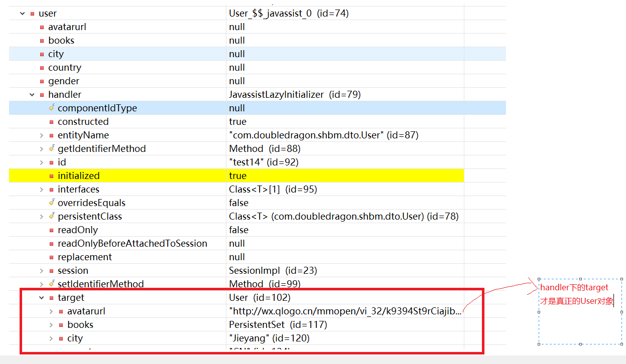Click value "test14" (id=92)
Screen dimensions: 626x364
(x=264, y=162)
